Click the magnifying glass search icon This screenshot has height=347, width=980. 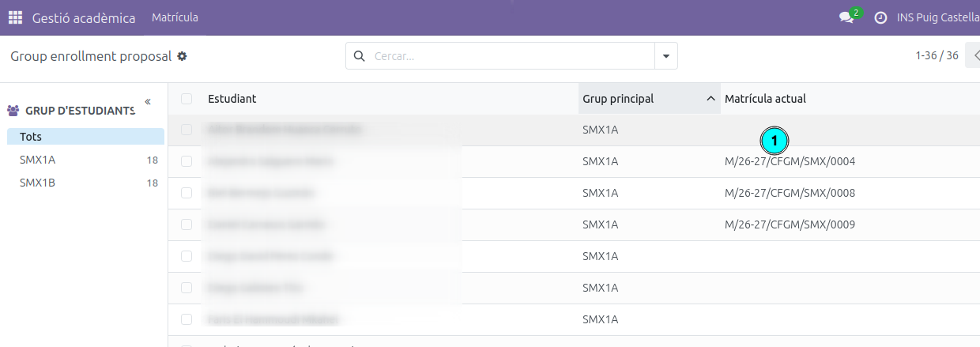point(360,56)
